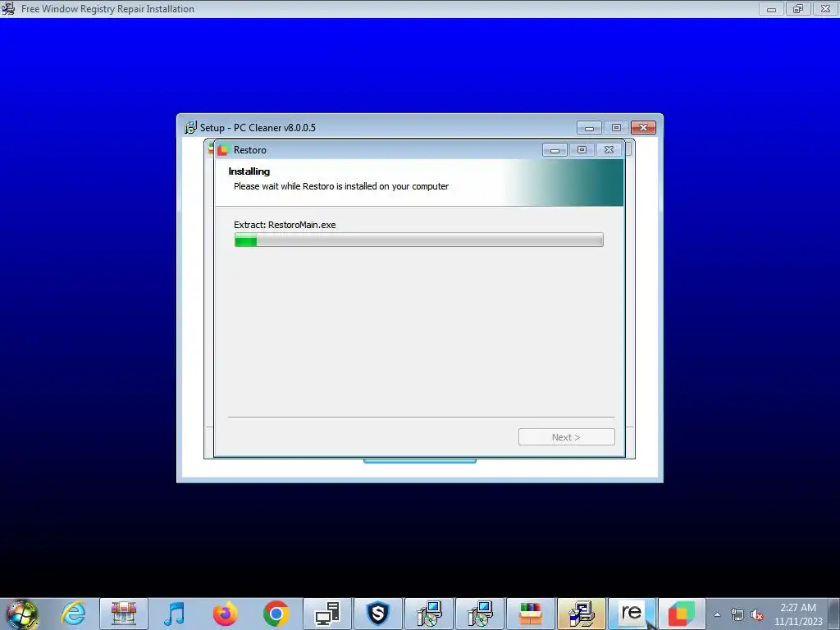Switch to the highlighted PC Cleaner installer taskbar item

[582, 614]
